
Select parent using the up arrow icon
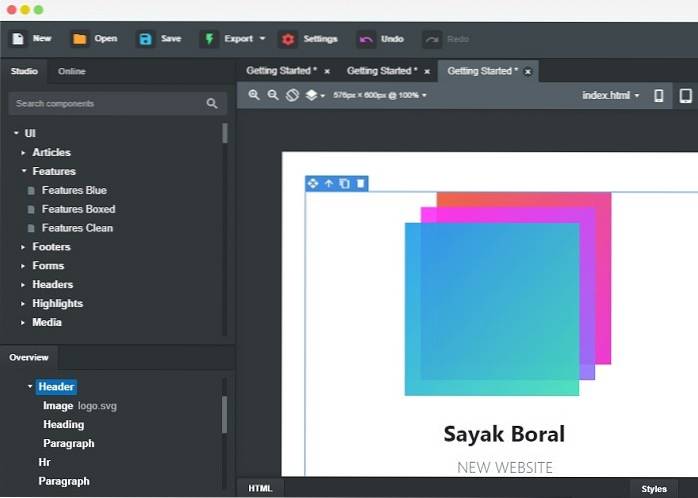click(329, 183)
